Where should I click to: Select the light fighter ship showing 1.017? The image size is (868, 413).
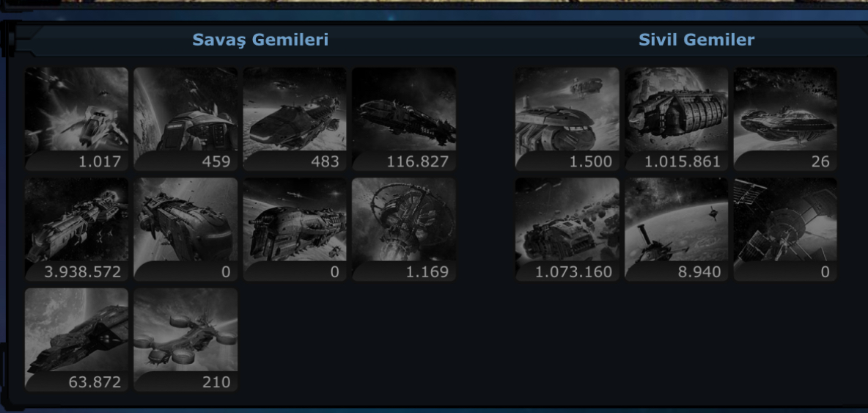point(76,119)
